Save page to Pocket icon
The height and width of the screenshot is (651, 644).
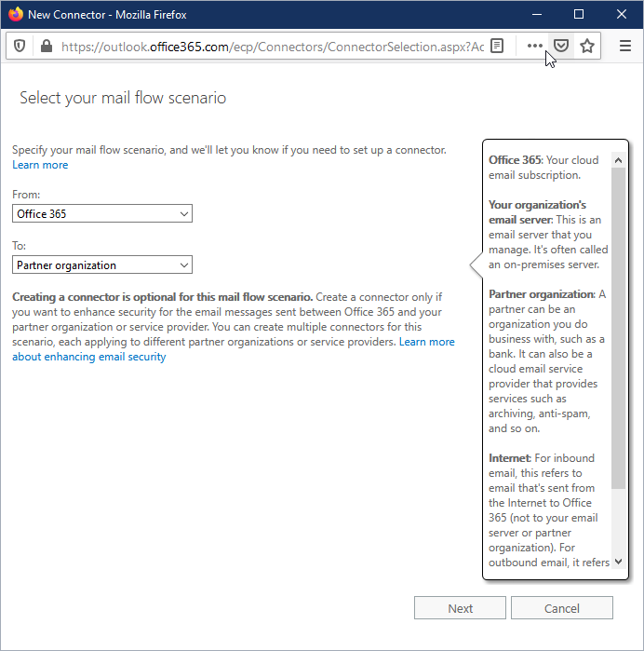pyautogui.click(x=561, y=46)
